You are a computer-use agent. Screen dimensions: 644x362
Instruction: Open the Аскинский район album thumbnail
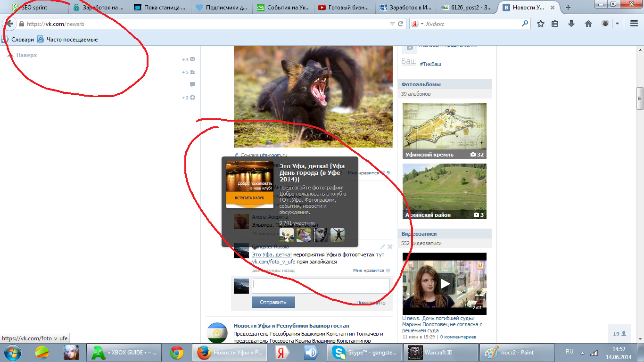[x=445, y=191]
